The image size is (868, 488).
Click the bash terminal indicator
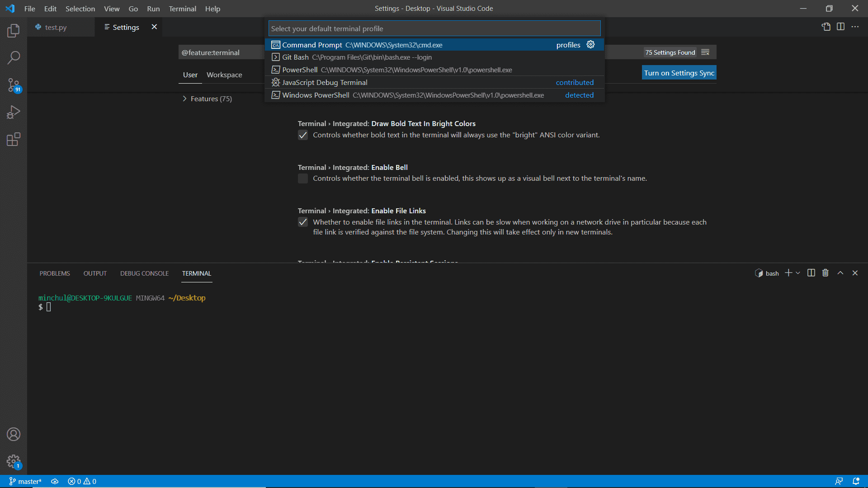click(x=767, y=273)
